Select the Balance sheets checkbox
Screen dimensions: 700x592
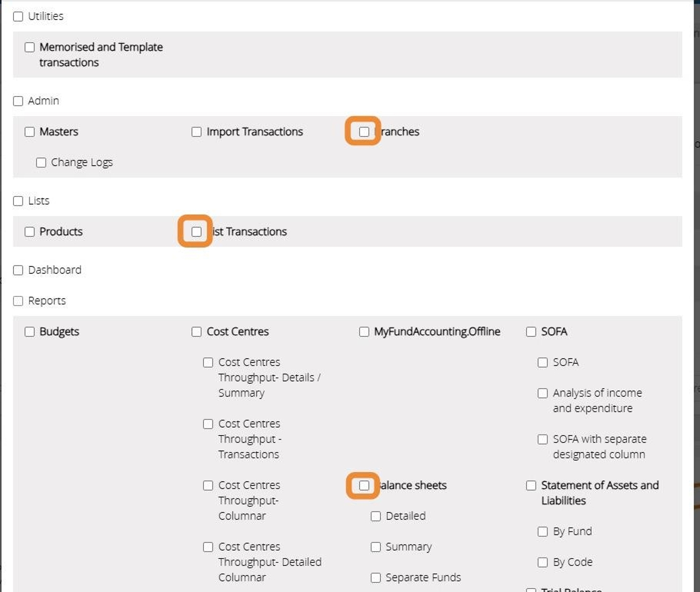click(364, 485)
